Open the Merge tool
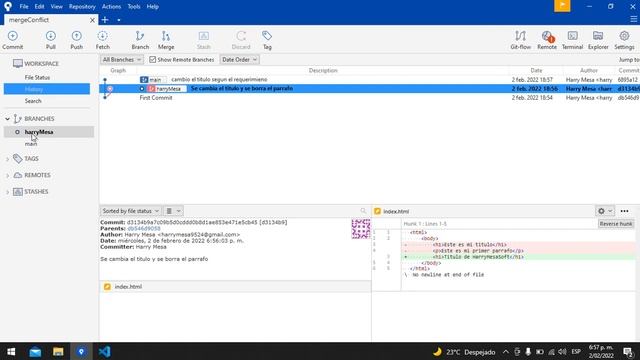 [166, 40]
